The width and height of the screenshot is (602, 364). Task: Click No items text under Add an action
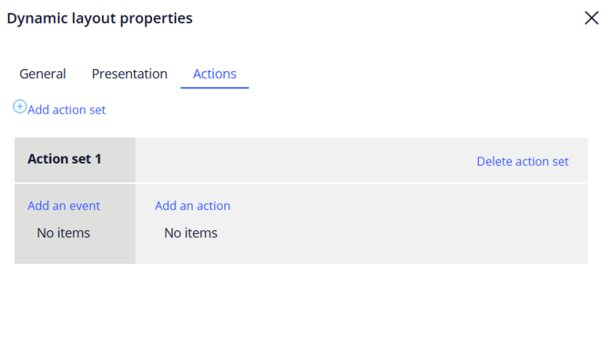tap(190, 232)
